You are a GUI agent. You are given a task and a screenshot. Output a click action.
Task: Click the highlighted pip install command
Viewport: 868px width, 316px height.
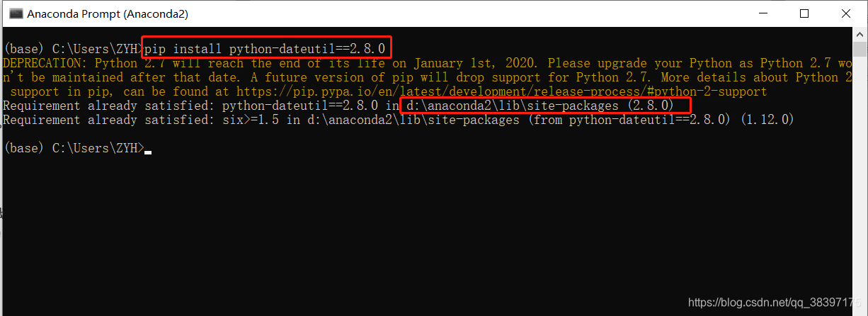[267, 49]
